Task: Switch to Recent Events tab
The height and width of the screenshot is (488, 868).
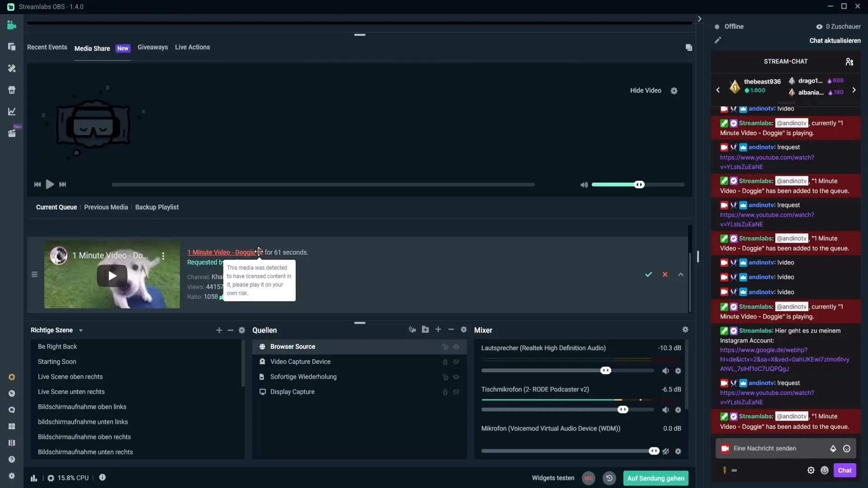Action: click(x=47, y=47)
